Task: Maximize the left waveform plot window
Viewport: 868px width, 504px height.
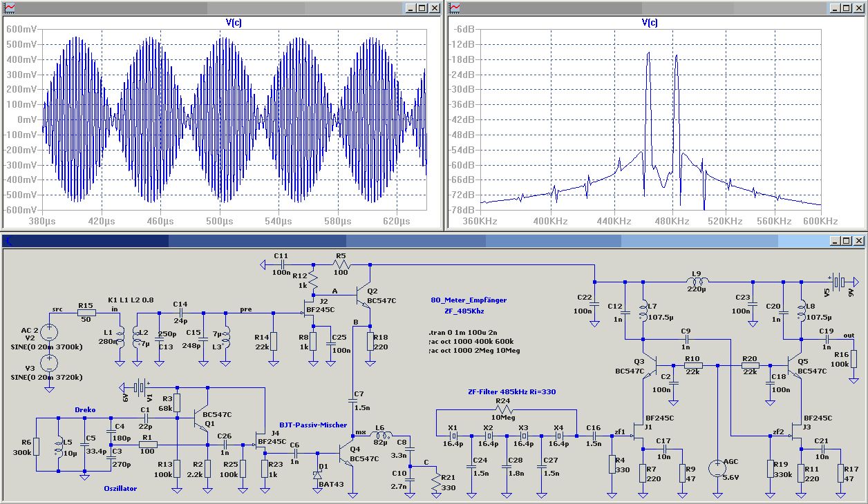Action: 422,8
